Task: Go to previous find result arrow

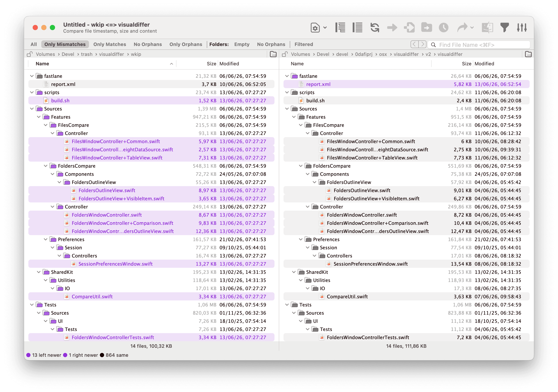Action: (414, 44)
